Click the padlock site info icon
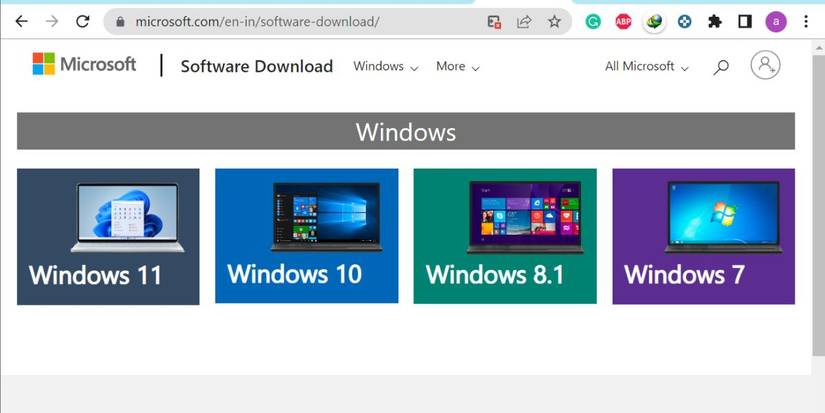Viewport: 825px width, 413px height. [x=120, y=22]
